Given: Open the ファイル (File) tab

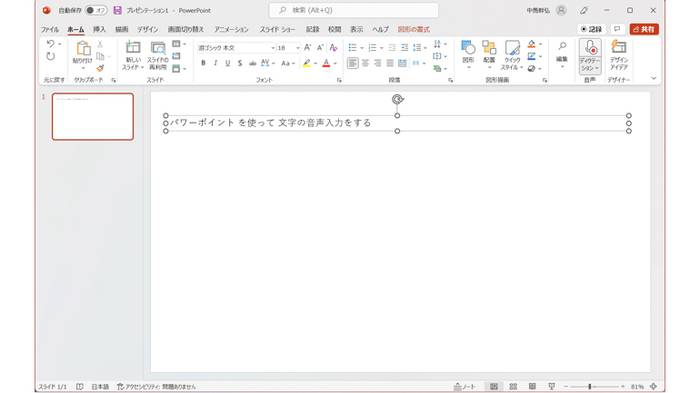Looking at the screenshot, I should (x=50, y=29).
